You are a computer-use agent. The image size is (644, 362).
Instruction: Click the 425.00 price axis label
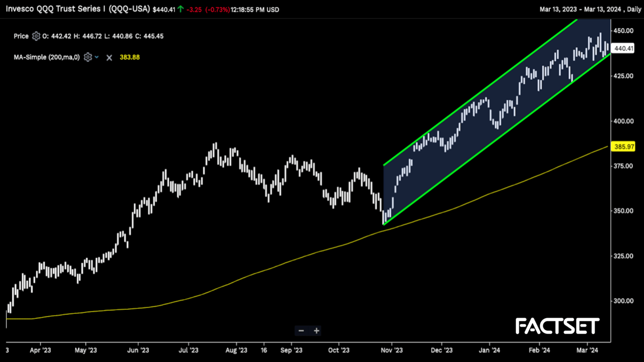click(x=624, y=76)
